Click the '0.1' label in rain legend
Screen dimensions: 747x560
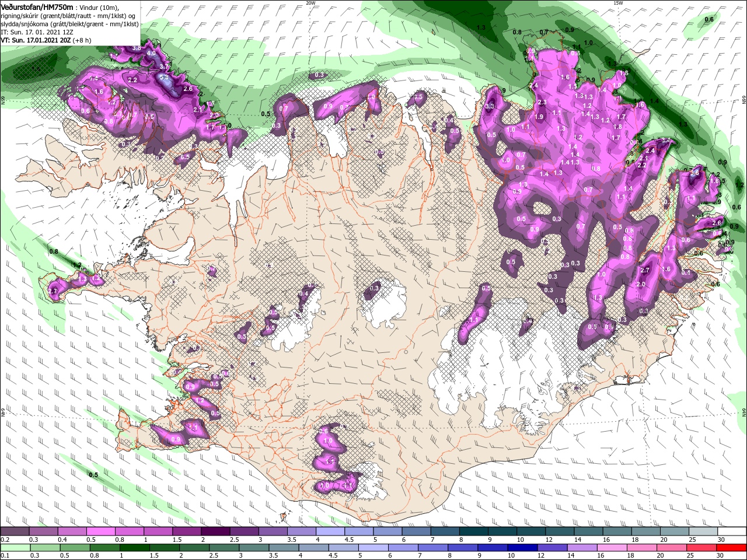(5, 556)
